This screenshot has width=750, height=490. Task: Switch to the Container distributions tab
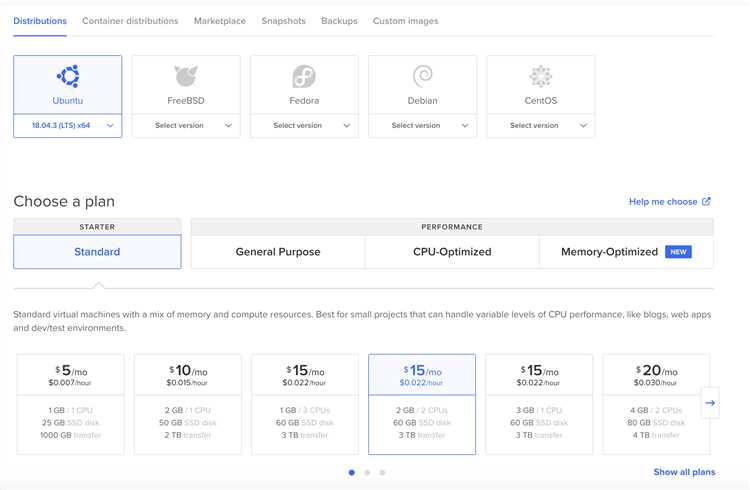click(x=130, y=21)
